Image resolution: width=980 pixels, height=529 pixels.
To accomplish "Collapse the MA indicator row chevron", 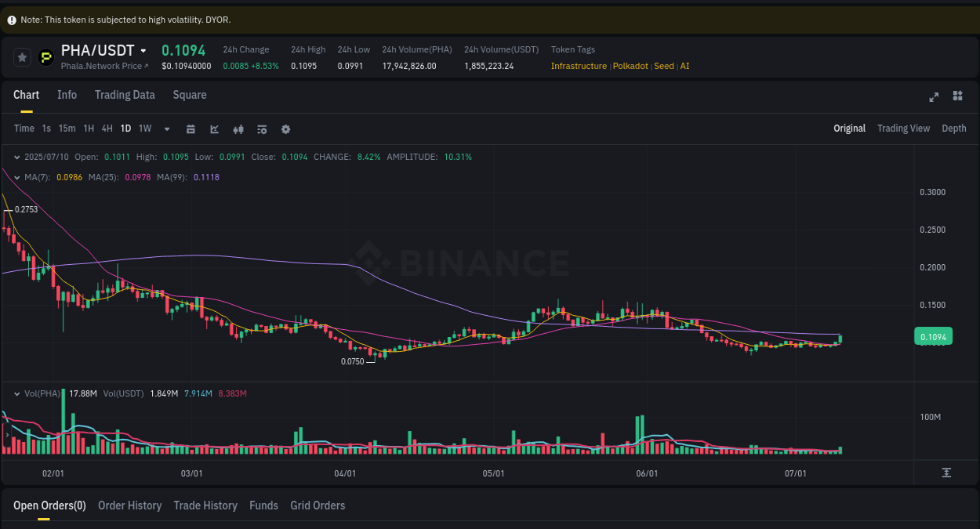I will (x=16, y=177).
